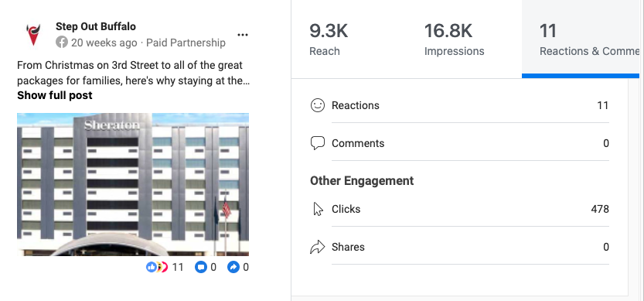Expand the post with Show full post
This screenshot has width=644, height=301.
(55, 95)
